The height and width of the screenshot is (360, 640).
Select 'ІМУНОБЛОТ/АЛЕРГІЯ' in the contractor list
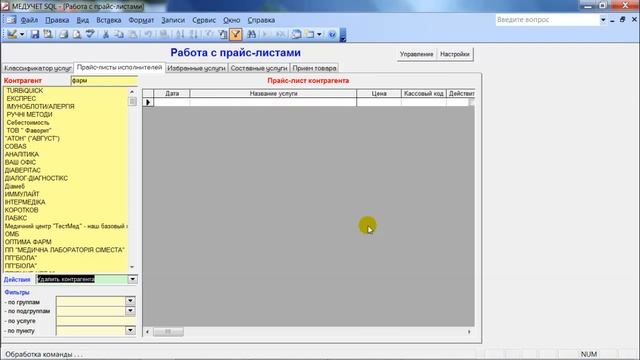[40, 107]
